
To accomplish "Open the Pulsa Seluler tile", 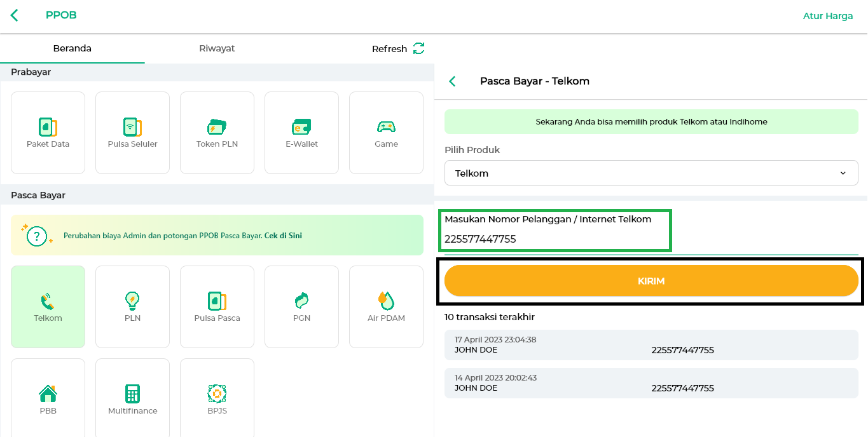I will click(x=132, y=133).
